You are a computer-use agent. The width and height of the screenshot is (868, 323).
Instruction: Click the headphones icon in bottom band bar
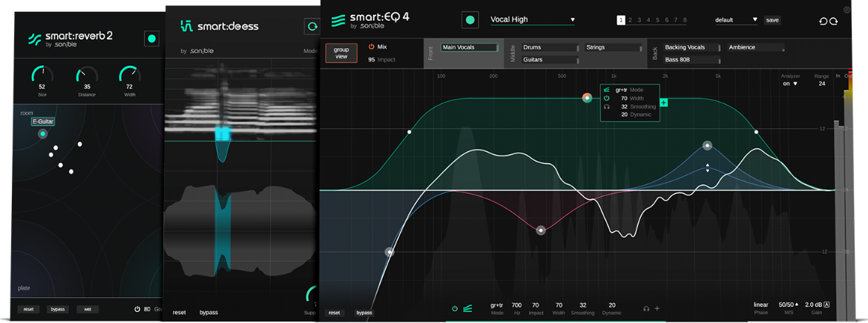point(646,308)
